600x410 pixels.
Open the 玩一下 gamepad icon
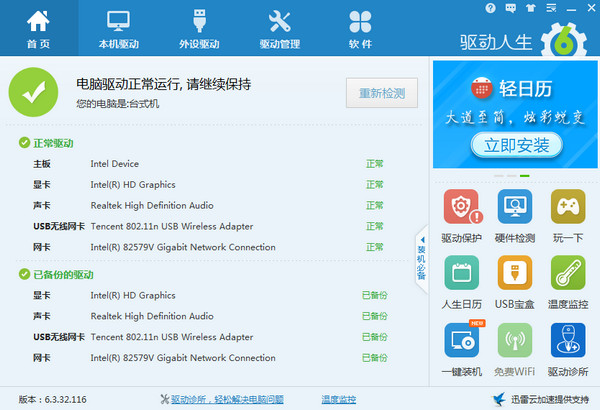click(x=566, y=215)
